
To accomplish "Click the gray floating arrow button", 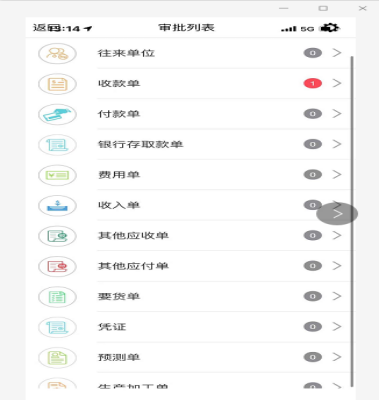I will 337,214.
